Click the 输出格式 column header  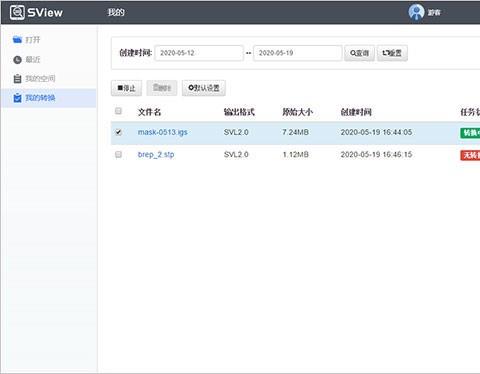tap(239, 112)
